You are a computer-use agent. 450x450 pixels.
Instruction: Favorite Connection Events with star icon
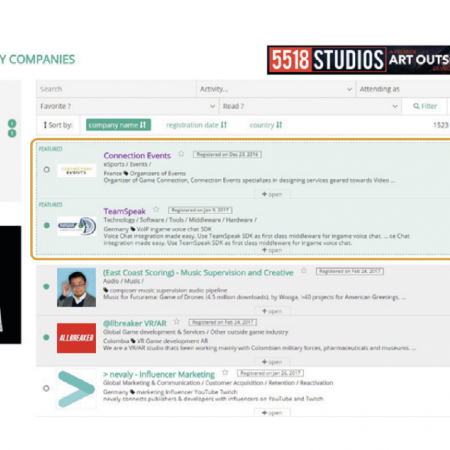click(181, 154)
